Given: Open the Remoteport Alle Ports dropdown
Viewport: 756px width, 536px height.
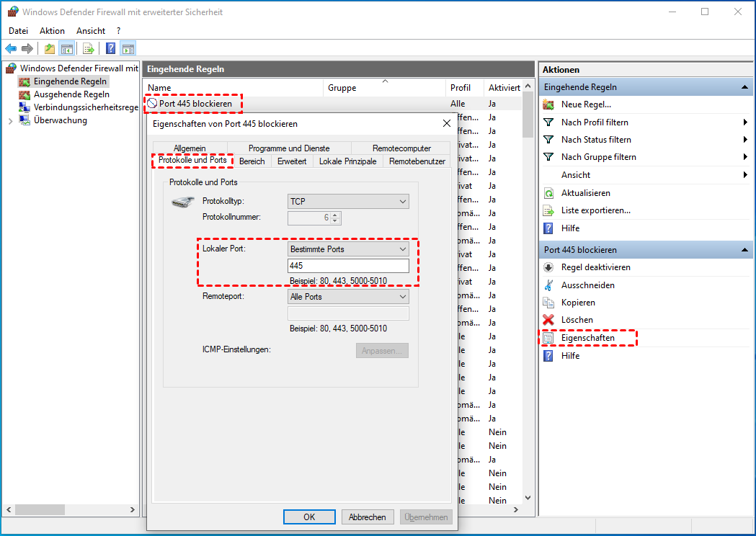Looking at the screenshot, I should [348, 297].
